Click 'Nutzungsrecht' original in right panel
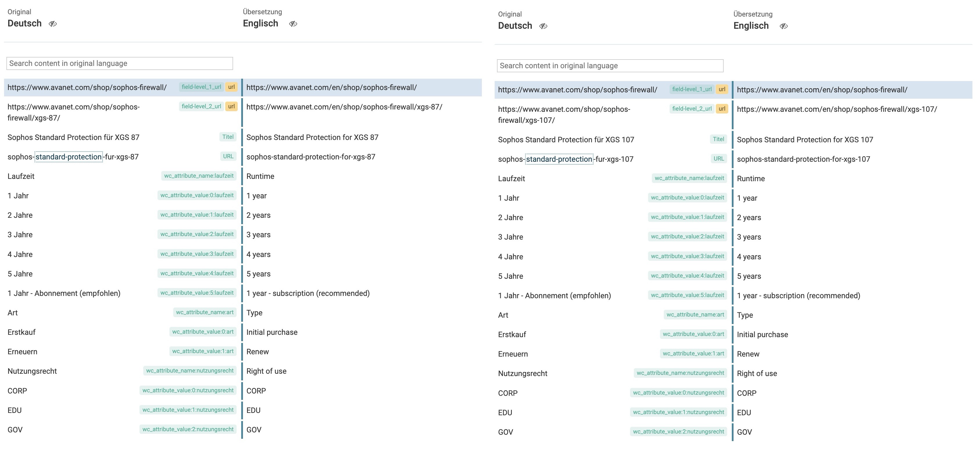The height and width of the screenshot is (453, 980). point(522,373)
